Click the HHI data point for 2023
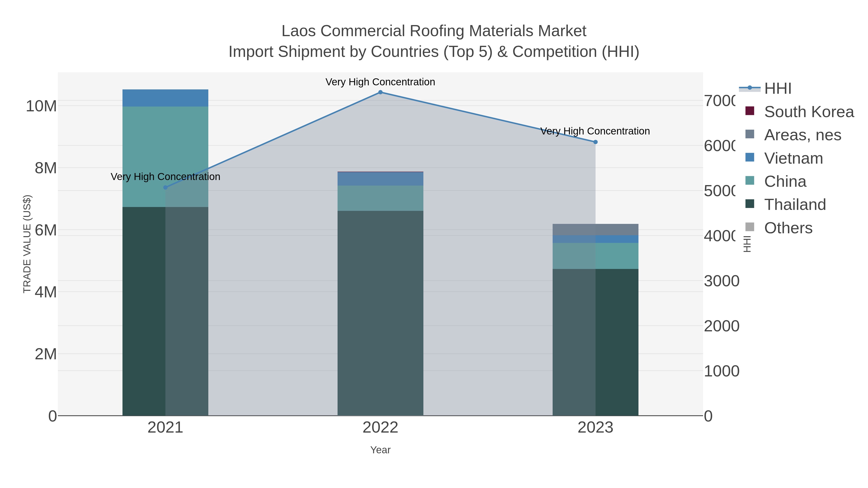The image size is (868, 488). click(595, 142)
